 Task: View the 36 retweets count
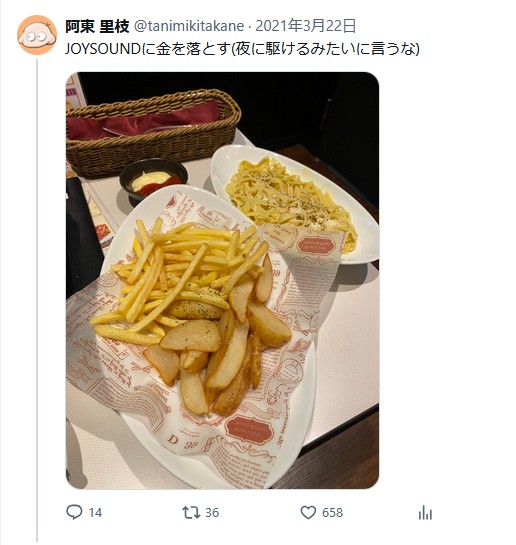(212, 513)
